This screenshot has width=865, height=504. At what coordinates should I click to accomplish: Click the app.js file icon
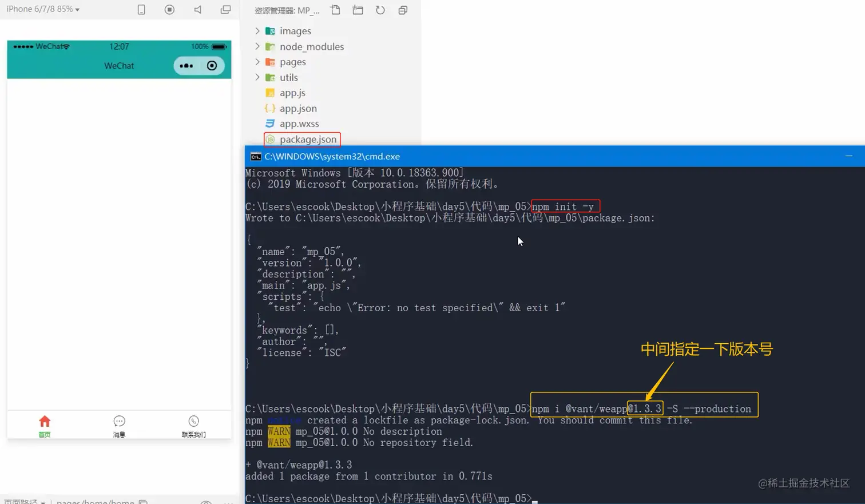point(270,93)
